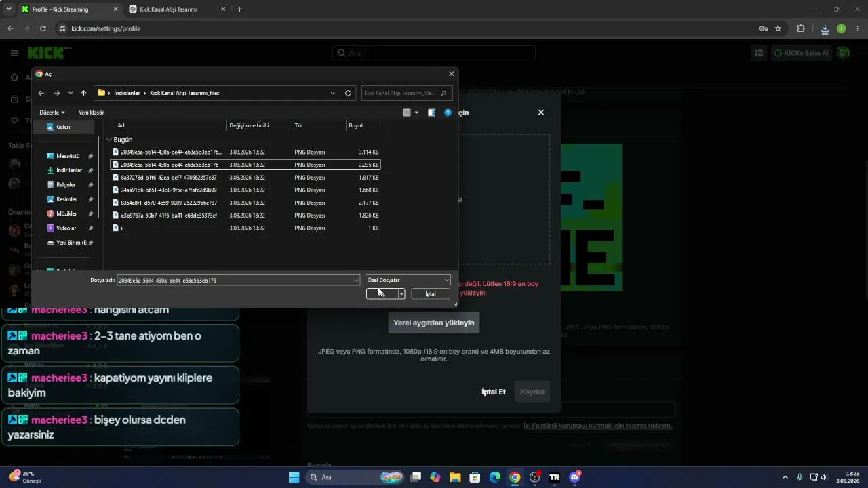Click KICKs Satın Al button

coord(801,53)
